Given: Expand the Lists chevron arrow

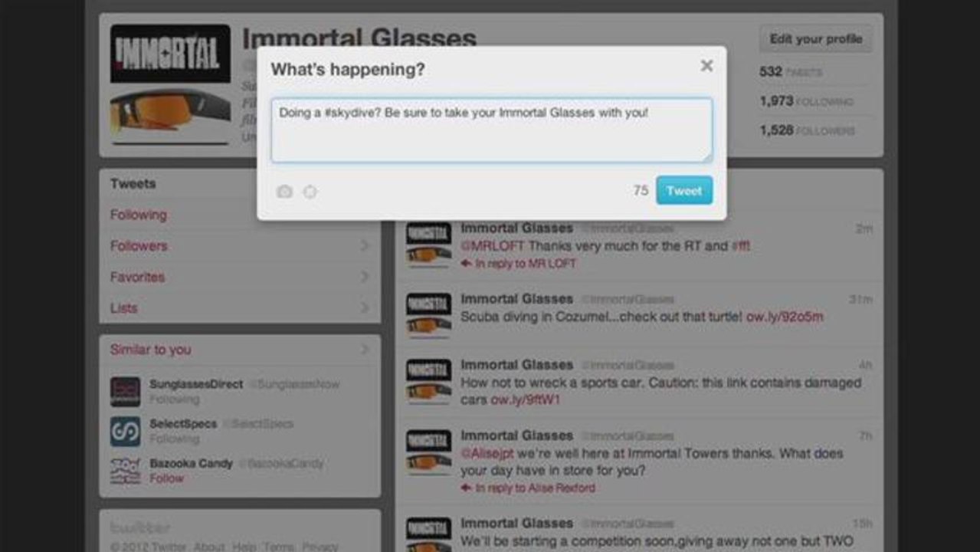Looking at the screenshot, I should click(x=365, y=308).
